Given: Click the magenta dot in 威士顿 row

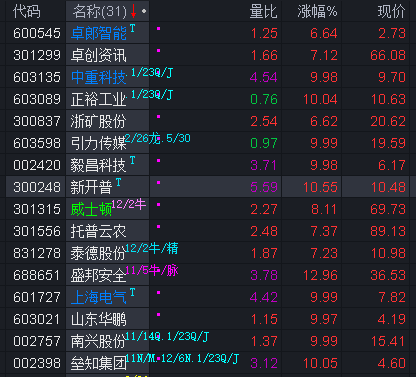Looking at the screenshot, I should 159,205.
